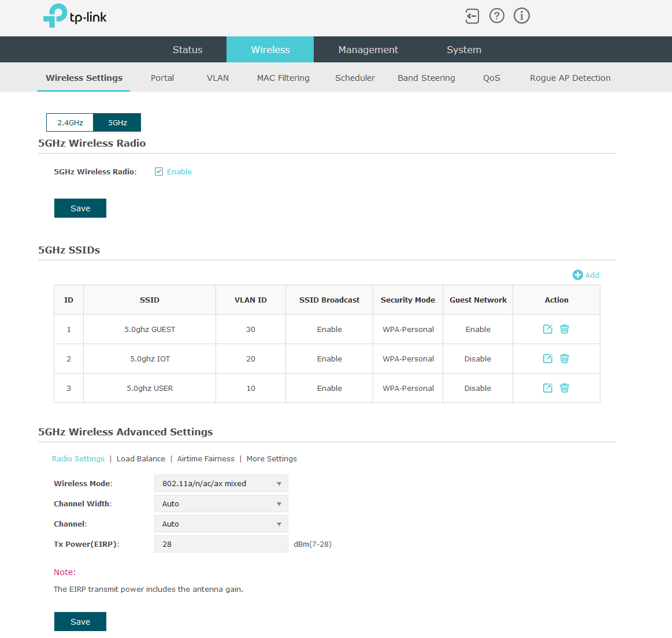
Task: Open the Channel Width dropdown
Action: coord(221,503)
